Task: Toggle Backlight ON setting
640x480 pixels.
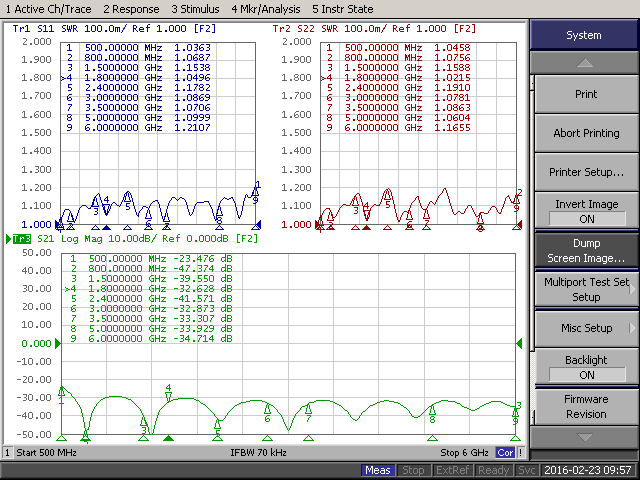Action: point(586,367)
